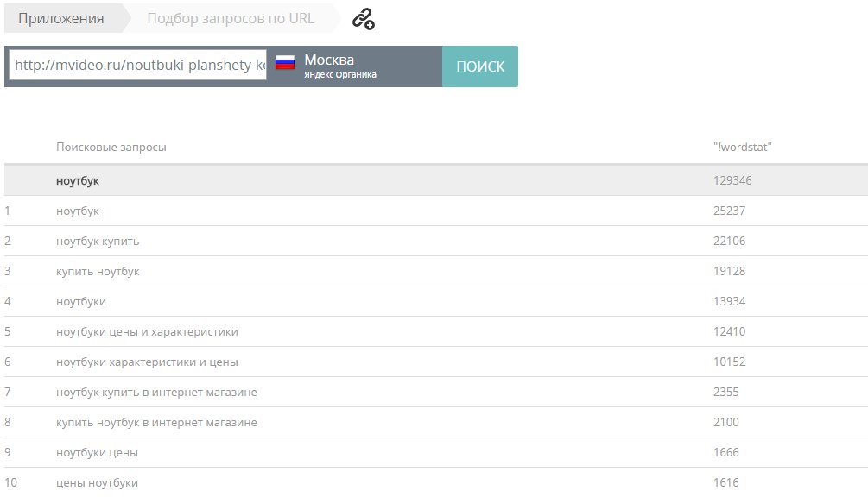Click the "!wordstat" column header
This screenshot has height=497, width=868.
(743, 147)
